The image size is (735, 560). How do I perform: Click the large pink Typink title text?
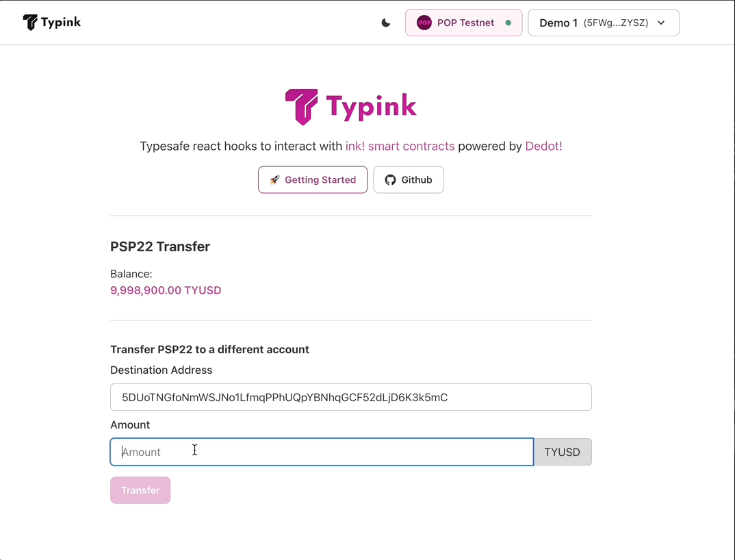pos(371,107)
